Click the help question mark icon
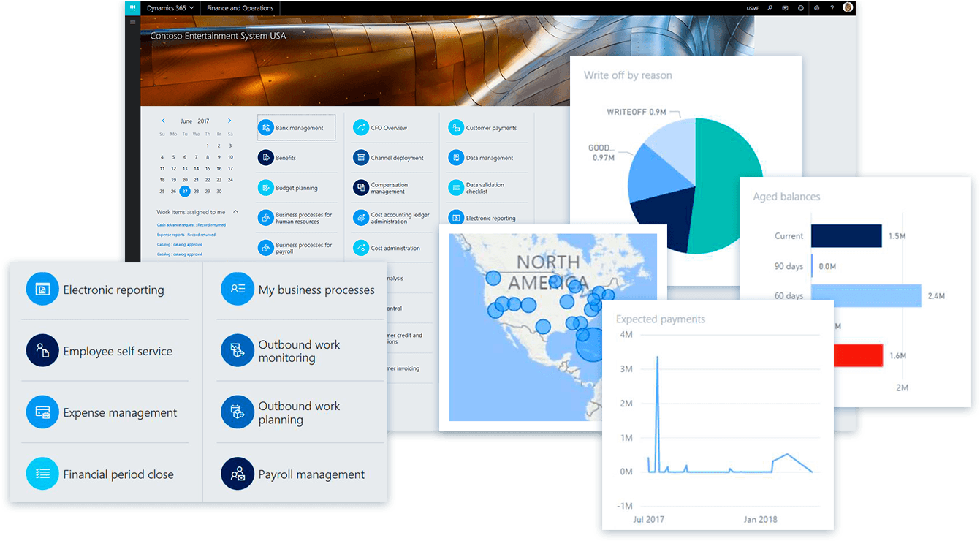980x541 pixels. [832, 8]
